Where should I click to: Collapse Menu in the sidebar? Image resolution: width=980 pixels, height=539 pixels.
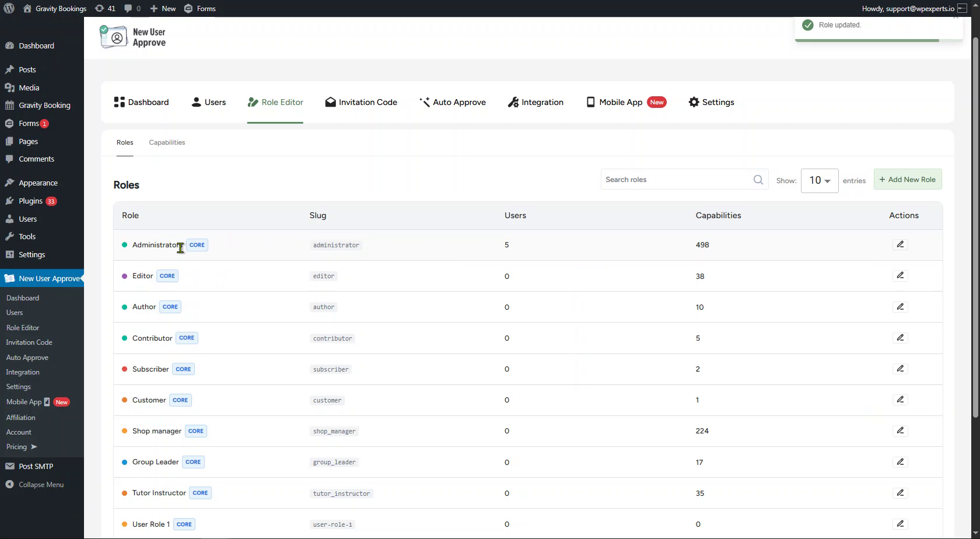pos(35,485)
